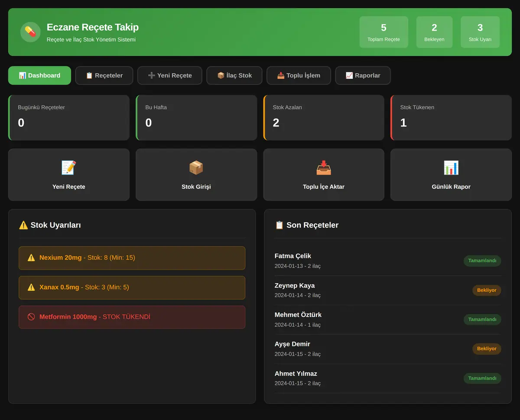Image resolution: width=520 pixels, height=420 pixels.
Task: Click the Tamamlandı badge for Mehmet Öztürk
Action: point(482,320)
